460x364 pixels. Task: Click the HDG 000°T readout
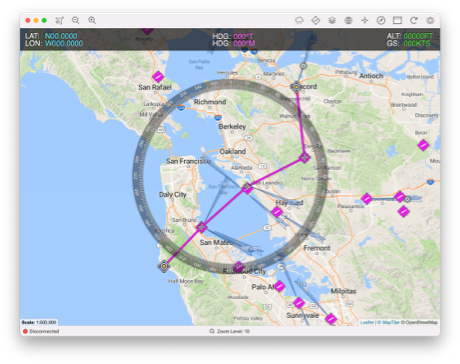pos(233,36)
